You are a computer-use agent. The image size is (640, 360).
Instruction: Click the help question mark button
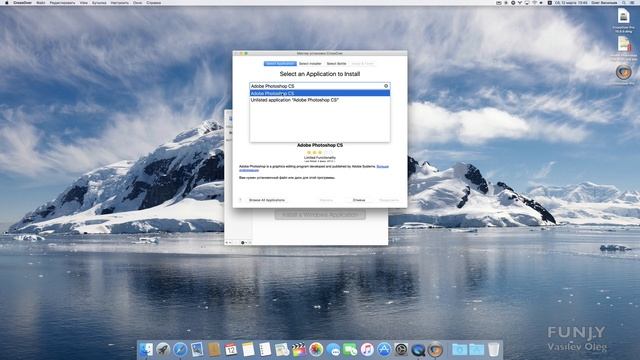[240, 200]
